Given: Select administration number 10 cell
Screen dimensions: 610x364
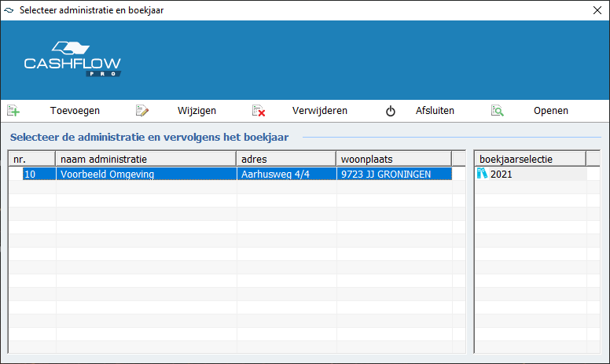Looking at the screenshot, I should [x=39, y=174].
